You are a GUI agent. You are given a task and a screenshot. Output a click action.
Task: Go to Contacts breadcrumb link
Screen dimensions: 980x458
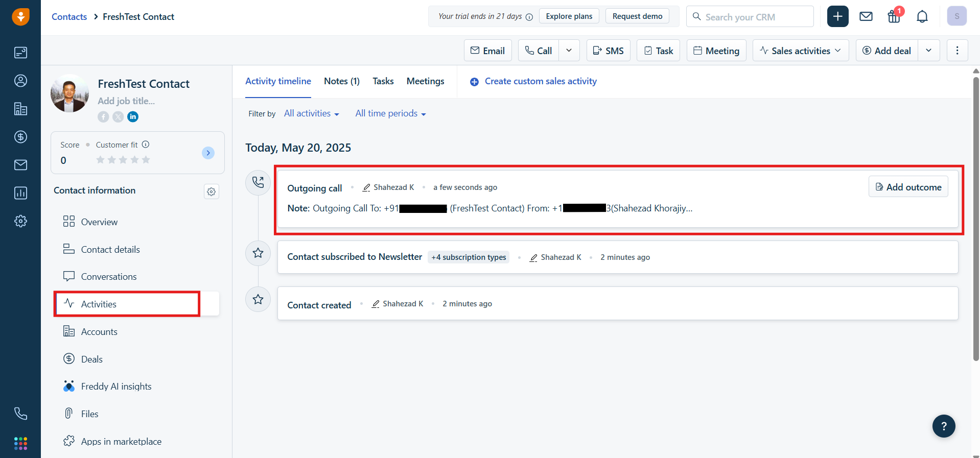point(69,17)
